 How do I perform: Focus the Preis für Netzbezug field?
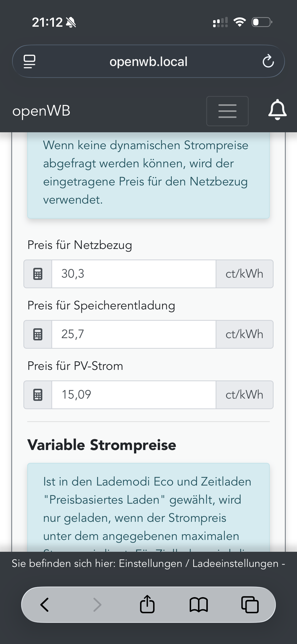tap(134, 274)
